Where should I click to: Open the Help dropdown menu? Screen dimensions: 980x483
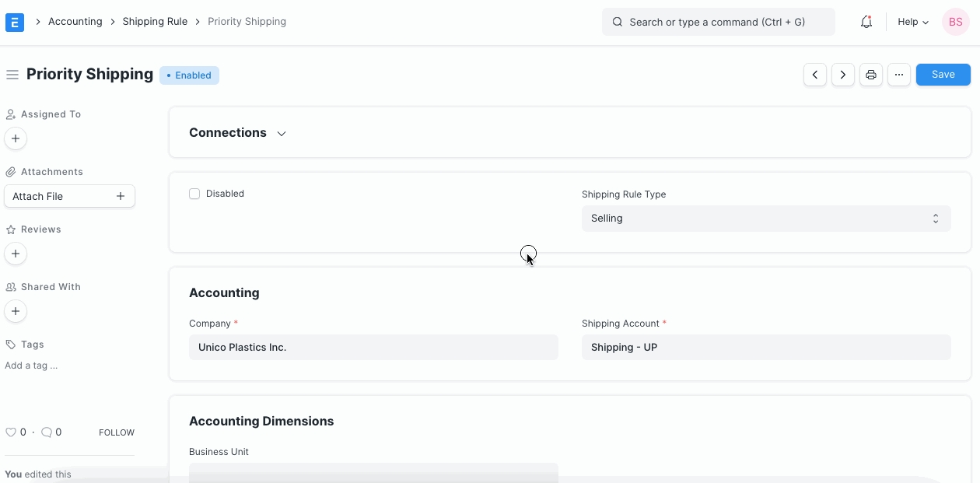point(912,22)
